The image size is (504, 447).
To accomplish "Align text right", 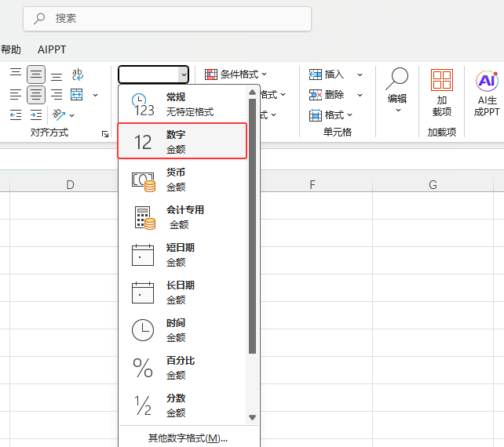I will pyautogui.click(x=57, y=95).
